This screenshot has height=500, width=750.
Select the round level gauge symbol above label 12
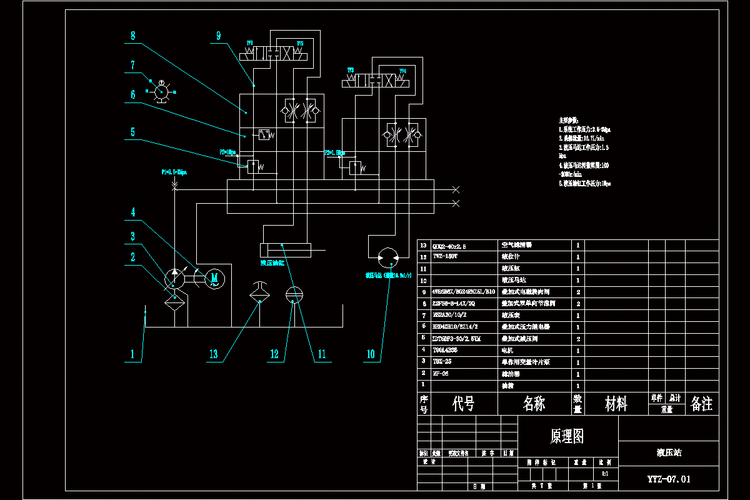[293, 295]
